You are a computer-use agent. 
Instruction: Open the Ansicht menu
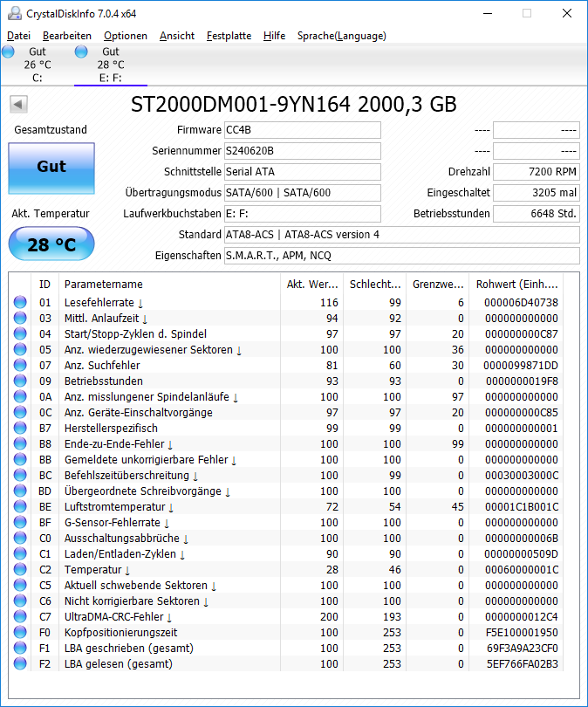click(177, 36)
